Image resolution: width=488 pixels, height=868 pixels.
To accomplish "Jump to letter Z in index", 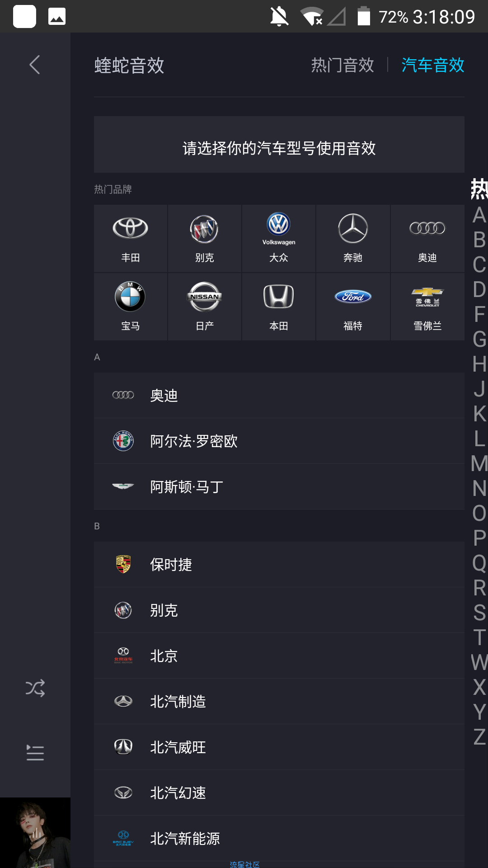I will pos(479,737).
